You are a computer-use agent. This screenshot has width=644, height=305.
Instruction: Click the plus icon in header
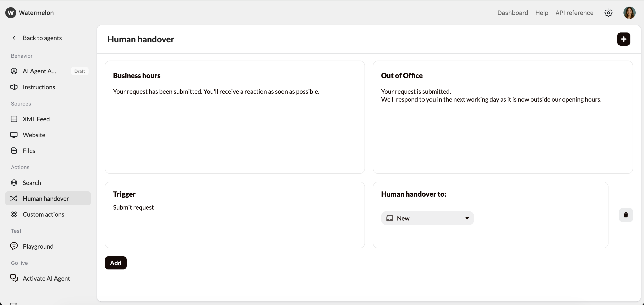tap(623, 39)
